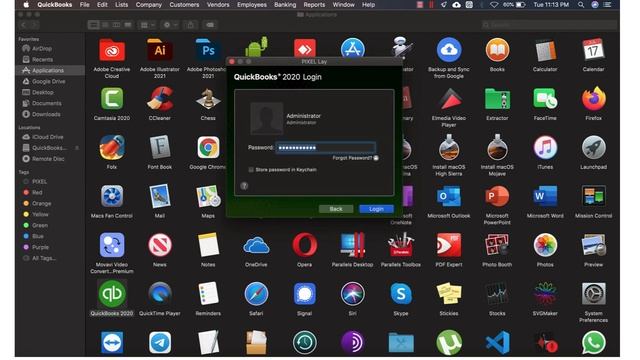Screen dimensions: 640x360
Task: Check Store password in Keychain
Action: [251, 169]
